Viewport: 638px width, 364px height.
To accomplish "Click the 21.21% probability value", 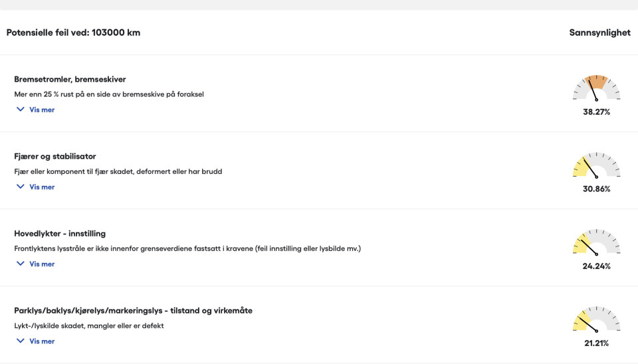I will coord(596,343).
